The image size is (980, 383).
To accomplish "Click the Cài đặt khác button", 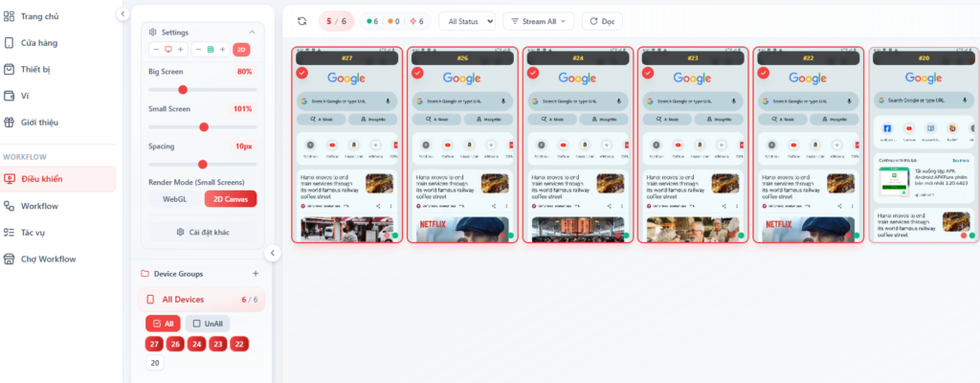I will pos(203,232).
